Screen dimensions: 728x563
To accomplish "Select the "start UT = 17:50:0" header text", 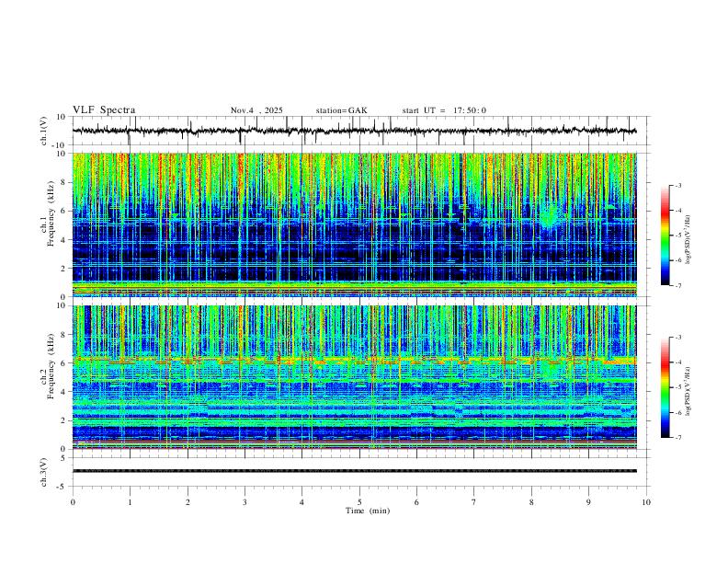I will pos(444,110).
